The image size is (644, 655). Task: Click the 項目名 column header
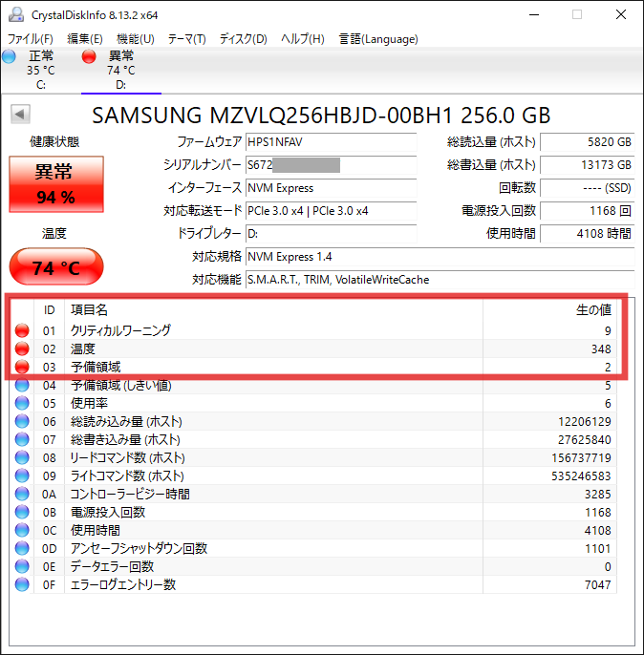(x=273, y=310)
